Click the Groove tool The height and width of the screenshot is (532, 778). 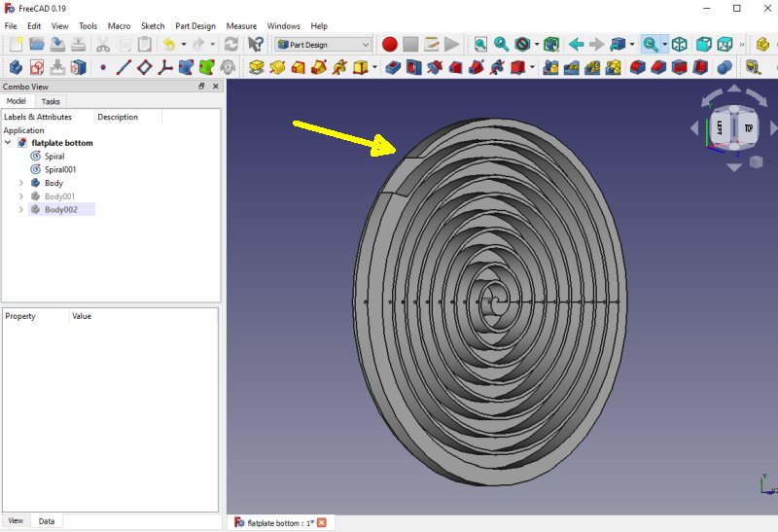click(435, 67)
